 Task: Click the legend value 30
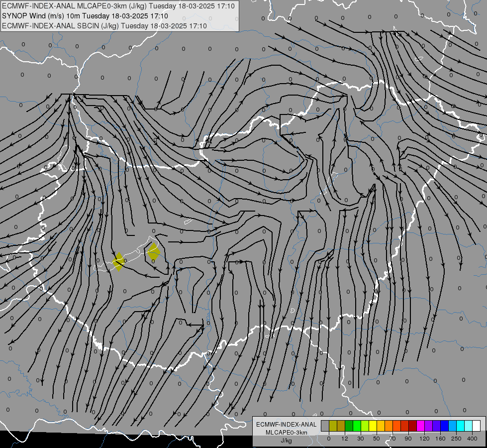click(x=361, y=439)
